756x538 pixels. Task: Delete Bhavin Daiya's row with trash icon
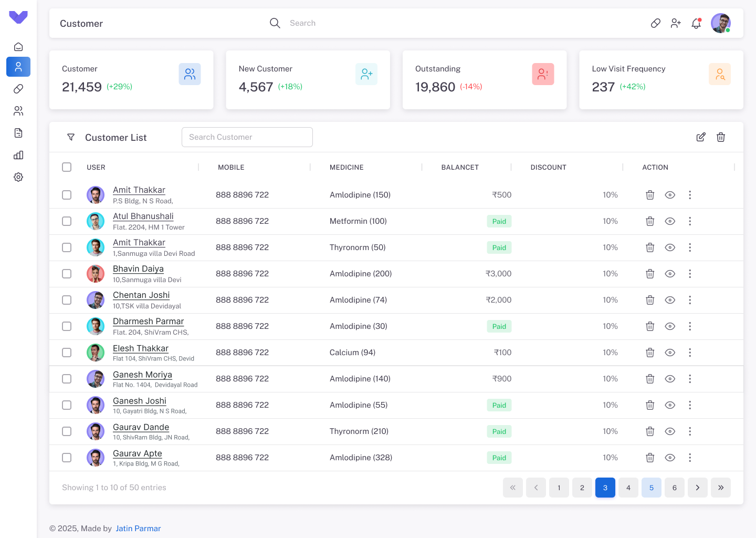650,274
